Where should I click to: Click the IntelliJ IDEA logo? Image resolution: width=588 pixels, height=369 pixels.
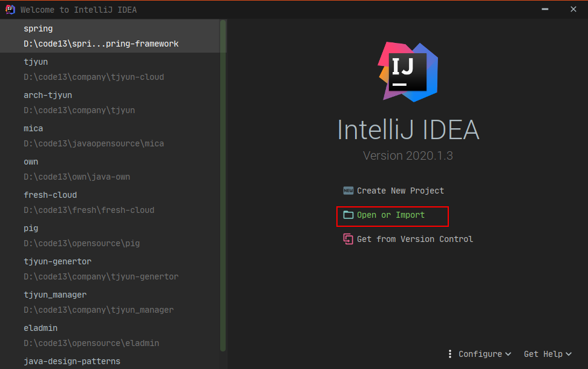pyautogui.click(x=408, y=71)
